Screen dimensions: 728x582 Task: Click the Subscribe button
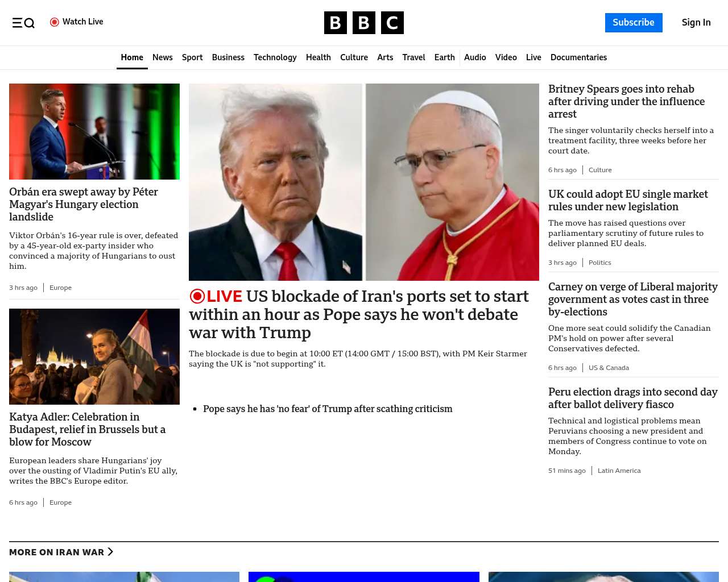[634, 23]
